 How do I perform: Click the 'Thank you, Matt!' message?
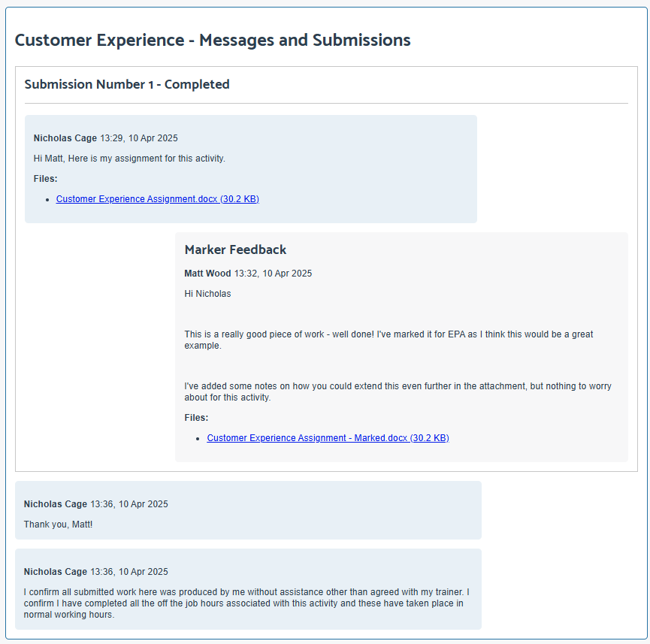pos(58,525)
